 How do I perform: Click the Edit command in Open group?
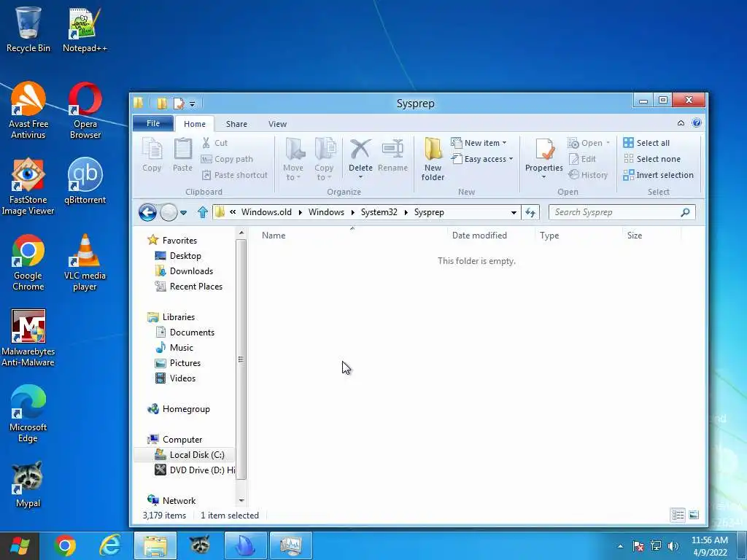pyautogui.click(x=582, y=159)
